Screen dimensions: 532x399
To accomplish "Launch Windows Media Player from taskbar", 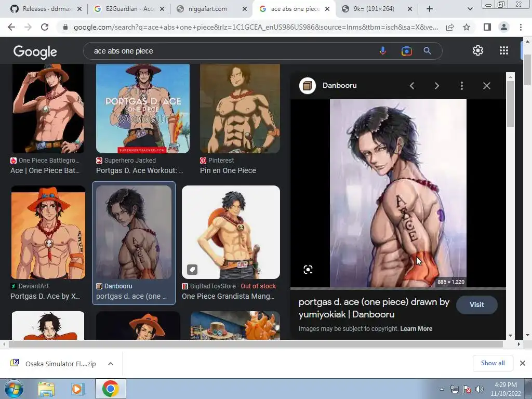I will [x=78, y=389].
